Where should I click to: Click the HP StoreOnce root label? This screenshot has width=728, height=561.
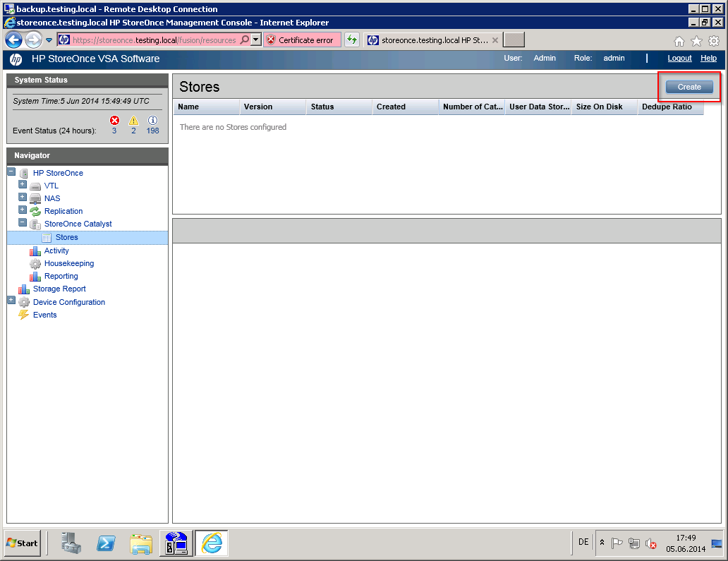58,173
